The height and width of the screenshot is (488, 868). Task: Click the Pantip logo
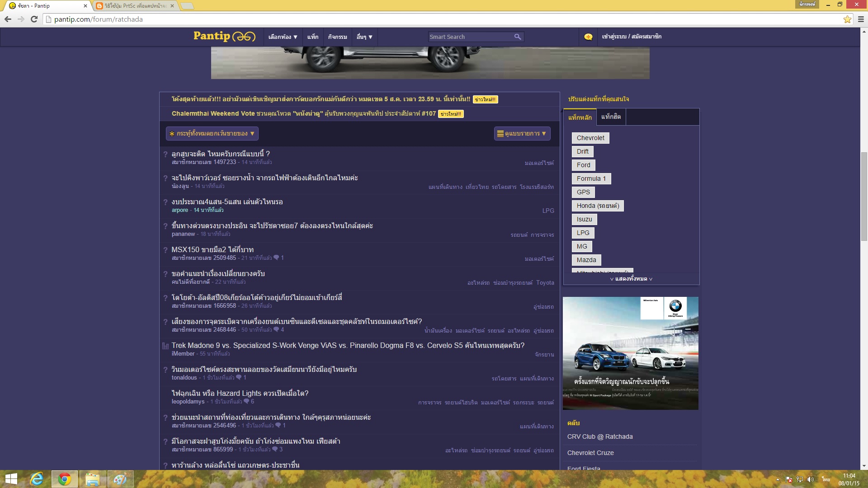tap(224, 36)
